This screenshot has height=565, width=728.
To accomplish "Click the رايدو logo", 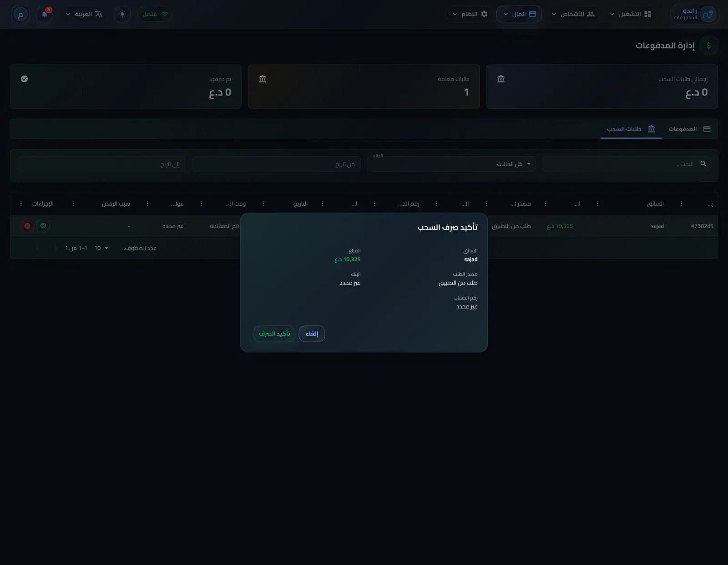I will click(694, 14).
